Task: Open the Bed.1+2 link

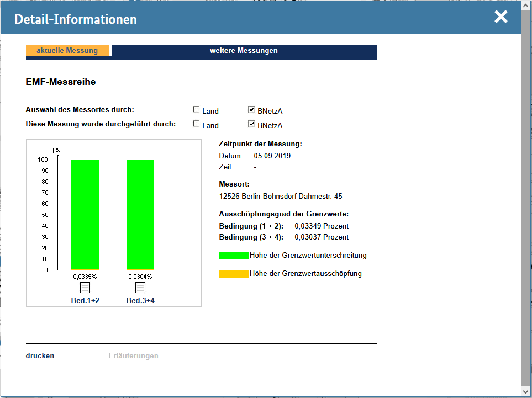Action: point(85,300)
